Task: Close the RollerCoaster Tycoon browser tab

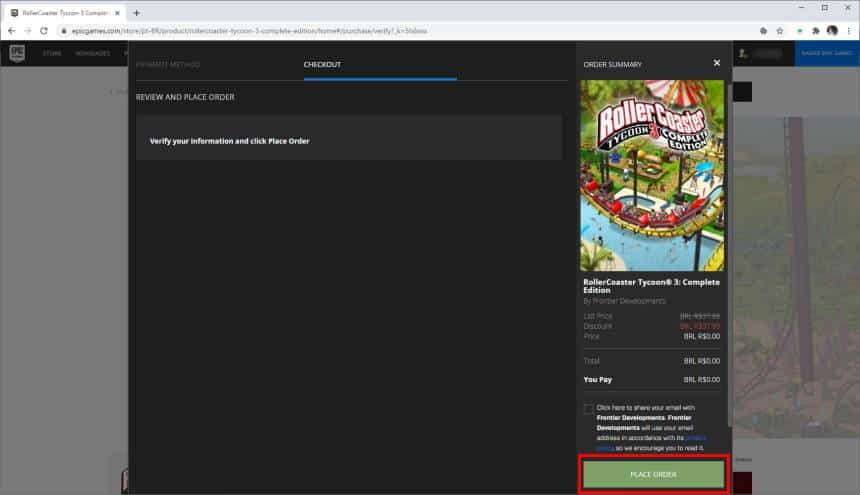Action: point(117,13)
